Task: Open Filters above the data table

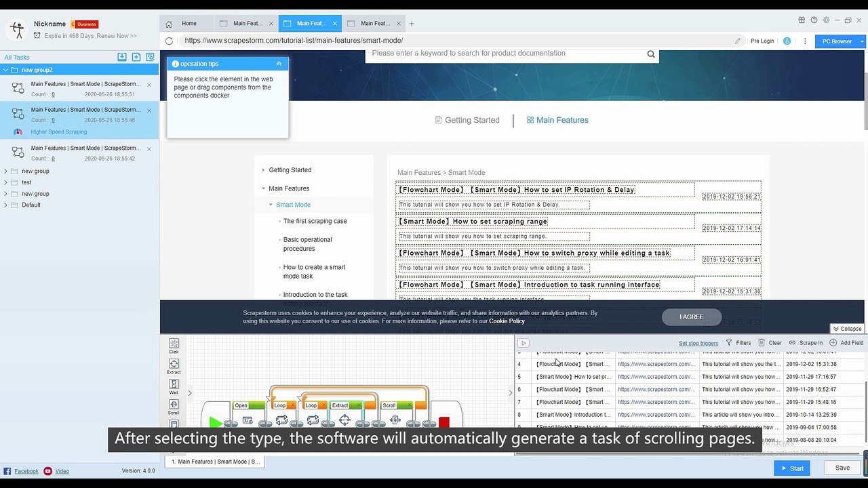Action: tap(738, 343)
